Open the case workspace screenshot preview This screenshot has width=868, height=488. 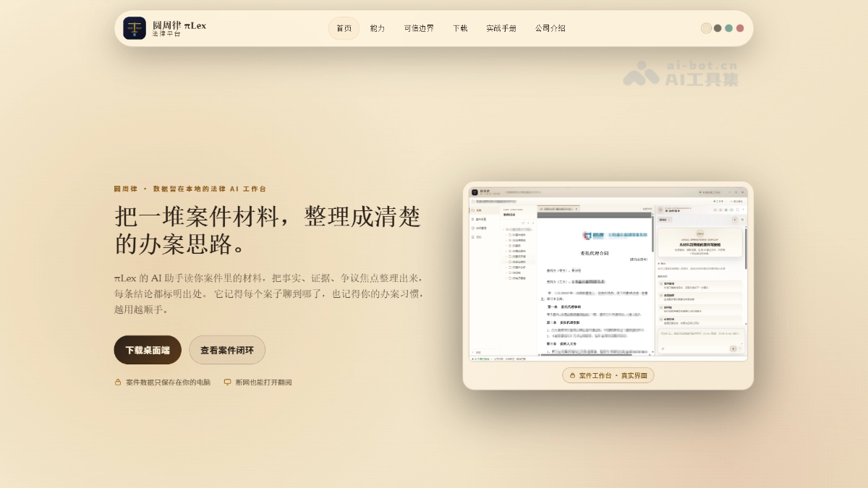(608, 275)
